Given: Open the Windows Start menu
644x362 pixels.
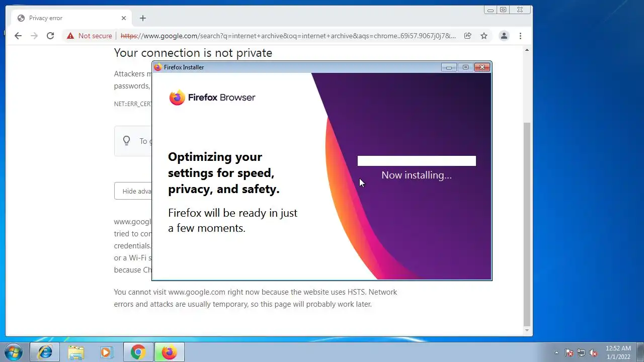Looking at the screenshot, I should 14,352.
